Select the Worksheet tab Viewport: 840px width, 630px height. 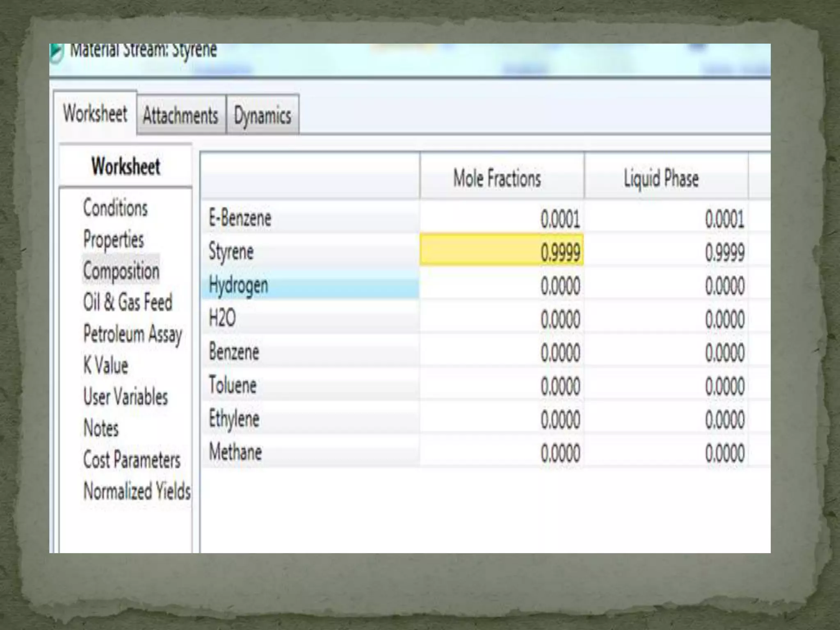[95, 114]
